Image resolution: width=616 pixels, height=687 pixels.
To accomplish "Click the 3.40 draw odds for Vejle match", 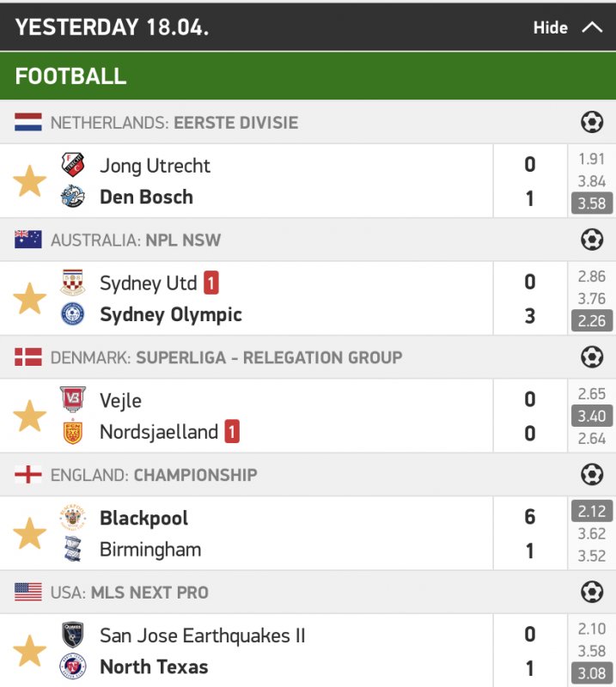I will click(x=592, y=416).
